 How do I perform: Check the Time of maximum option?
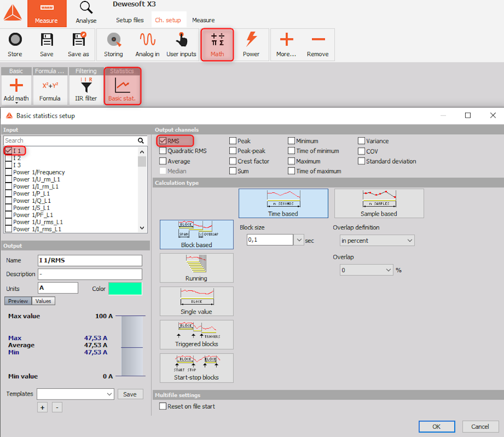point(291,171)
